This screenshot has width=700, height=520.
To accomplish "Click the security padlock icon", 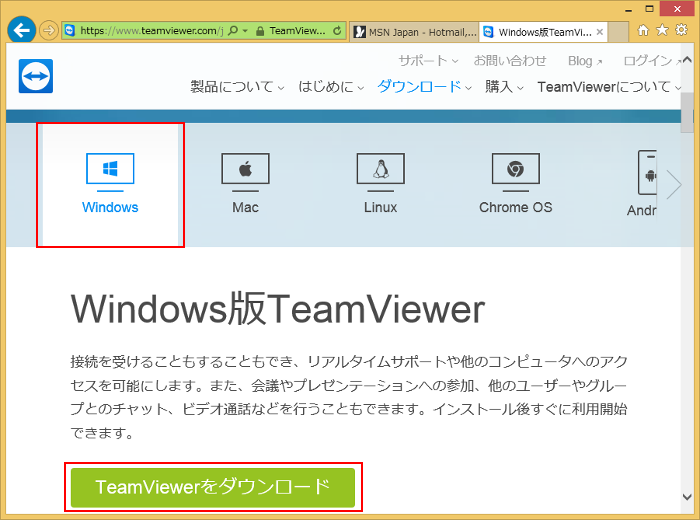I will click(x=260, y=31).
